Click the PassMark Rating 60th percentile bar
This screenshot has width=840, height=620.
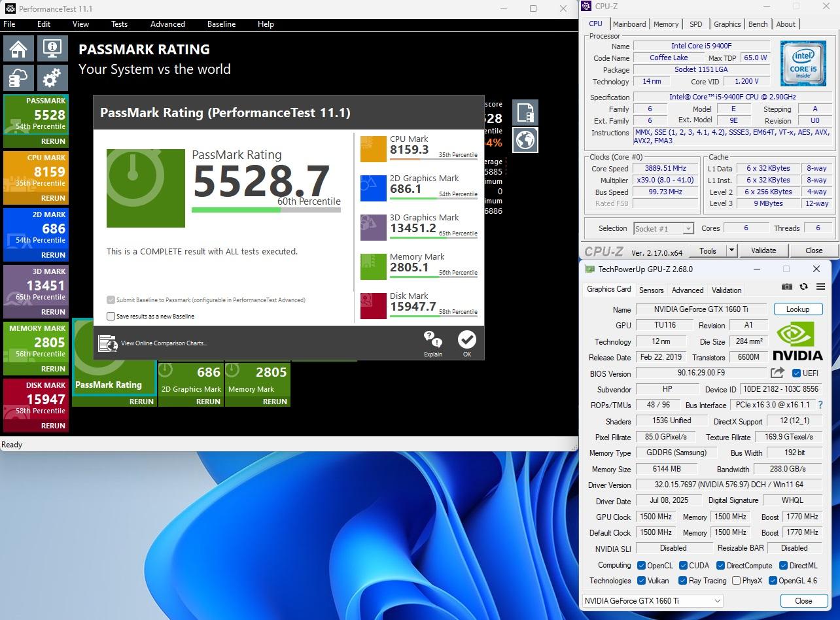266,210
